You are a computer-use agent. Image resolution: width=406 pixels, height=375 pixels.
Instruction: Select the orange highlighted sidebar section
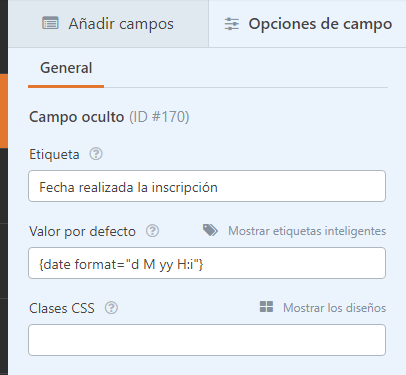click(4, 111)
